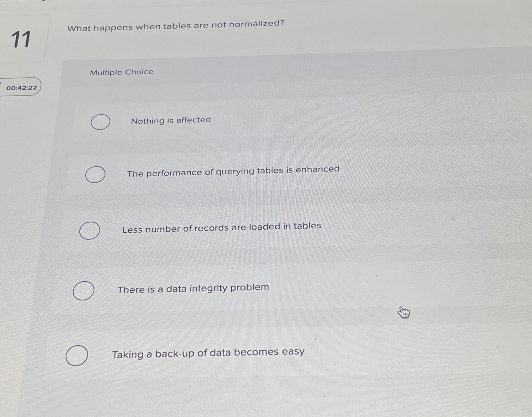The image size is (532, 417).
Task: Click the Nothing is affected answer text
Action: point(171,120)
